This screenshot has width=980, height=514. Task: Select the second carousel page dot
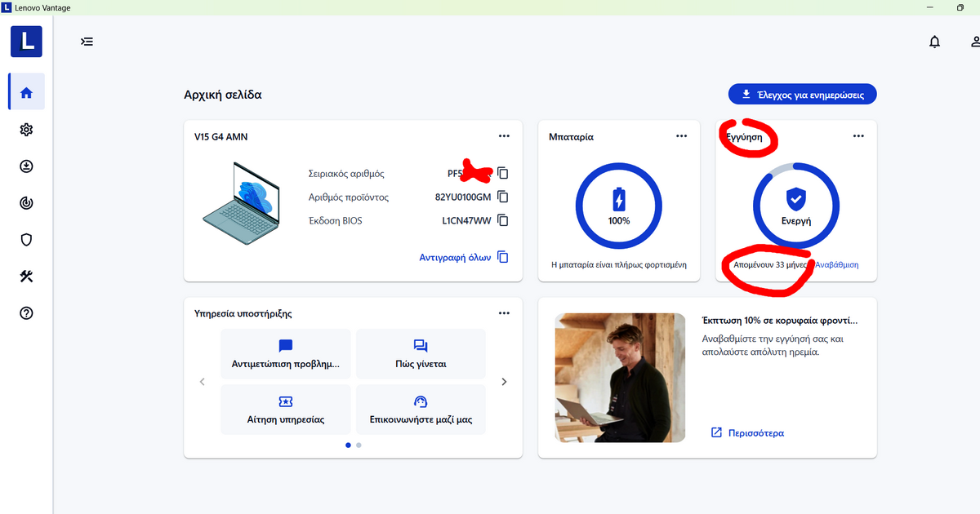point(359,445)
